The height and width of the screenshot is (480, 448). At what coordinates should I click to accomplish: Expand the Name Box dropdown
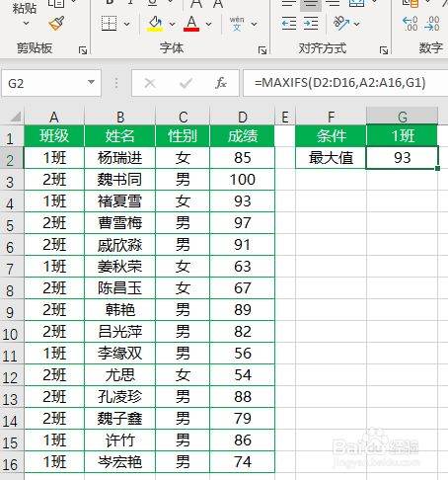tap(91, 82)
